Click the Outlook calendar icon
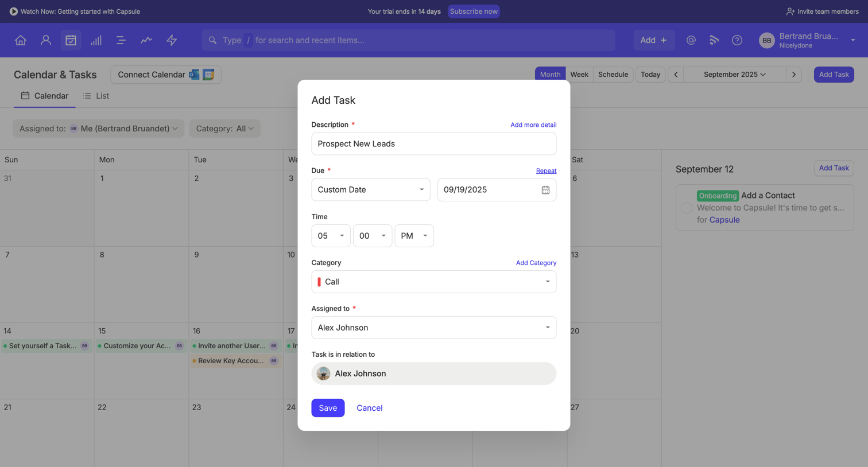Viewport: 868px width, 467px height. [194, 75]
